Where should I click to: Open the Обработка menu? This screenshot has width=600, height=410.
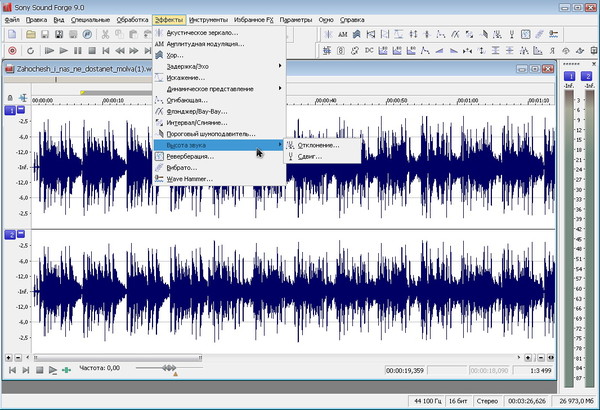point(132,20)
